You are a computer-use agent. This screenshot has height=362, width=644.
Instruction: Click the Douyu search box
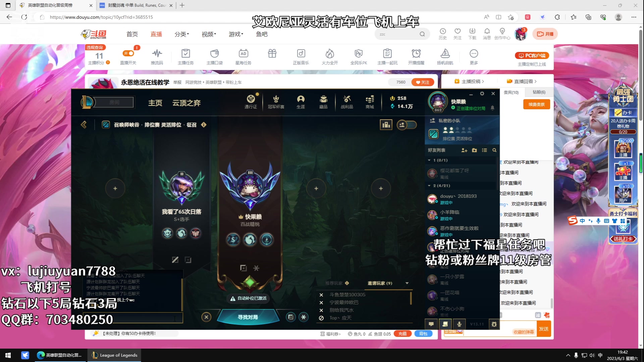(x=397, y=34)
